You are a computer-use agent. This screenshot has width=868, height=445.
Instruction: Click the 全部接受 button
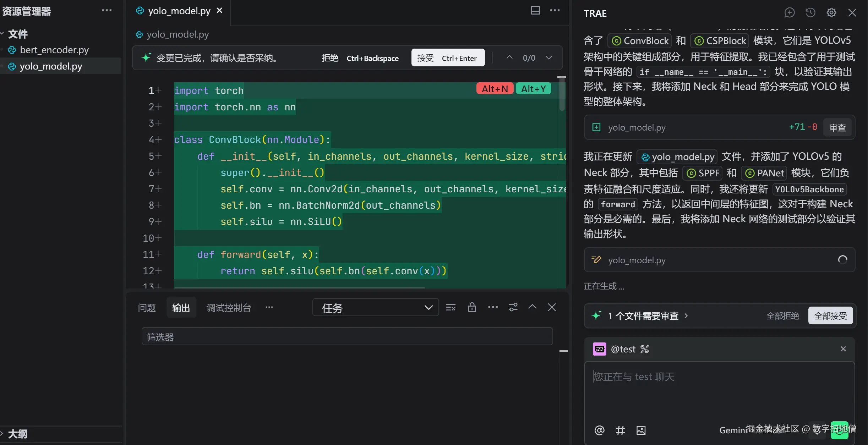pos(830,316)
